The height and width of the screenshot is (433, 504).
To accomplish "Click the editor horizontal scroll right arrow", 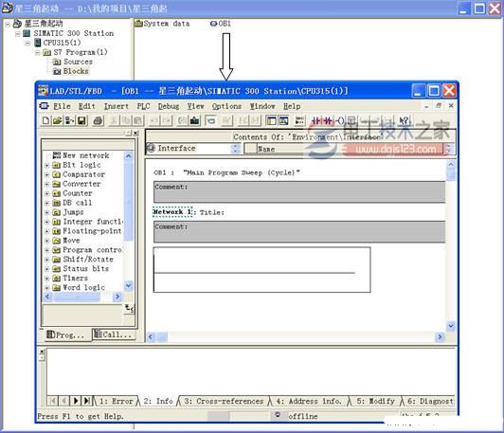I will (440, 336).
